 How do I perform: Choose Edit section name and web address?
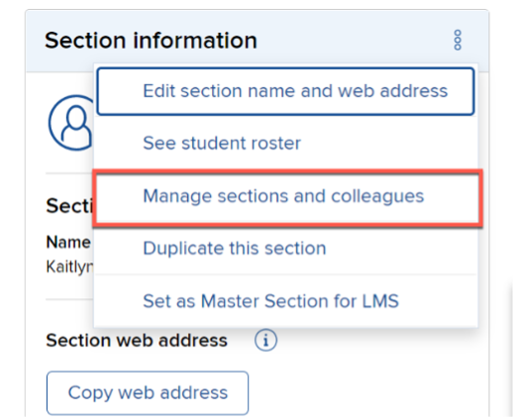pos(285,91)
